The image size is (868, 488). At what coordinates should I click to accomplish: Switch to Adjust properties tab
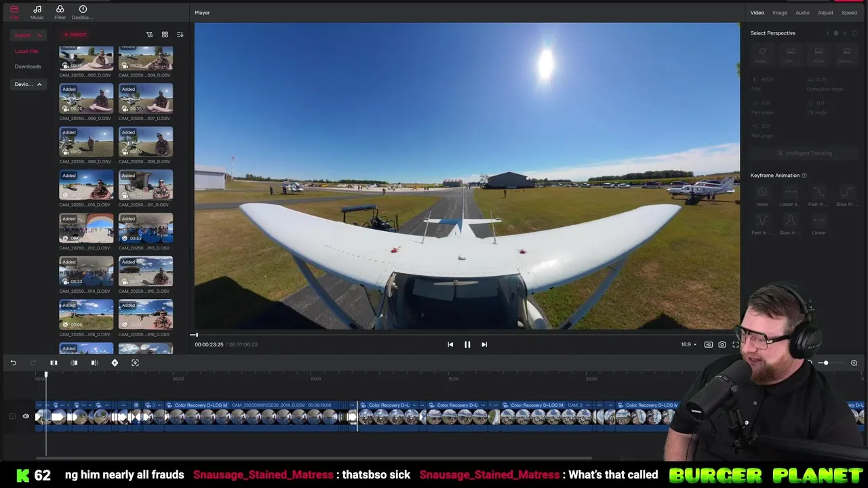click(x=825, y=13)
